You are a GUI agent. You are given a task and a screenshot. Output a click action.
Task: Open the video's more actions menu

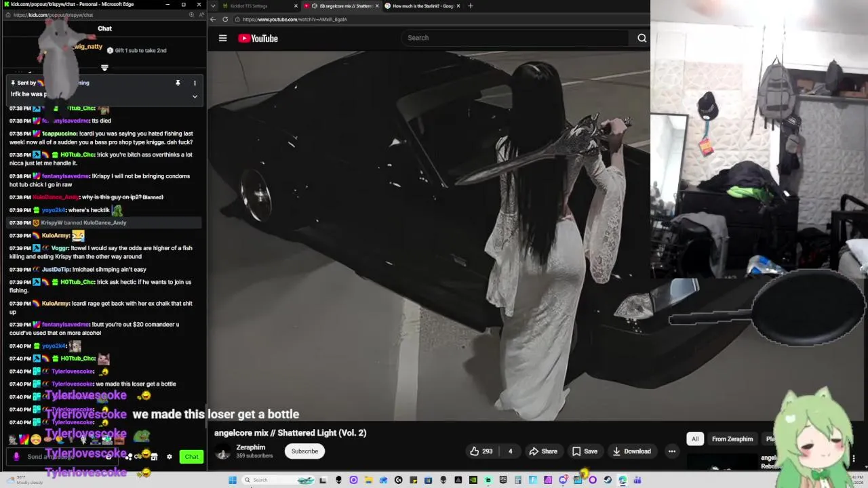point(671,451)
